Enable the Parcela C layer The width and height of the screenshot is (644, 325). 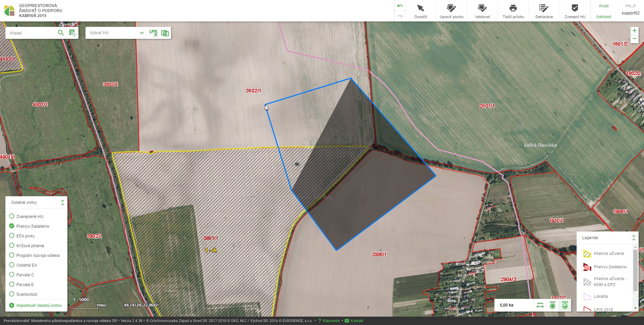[x=12, y=275]
